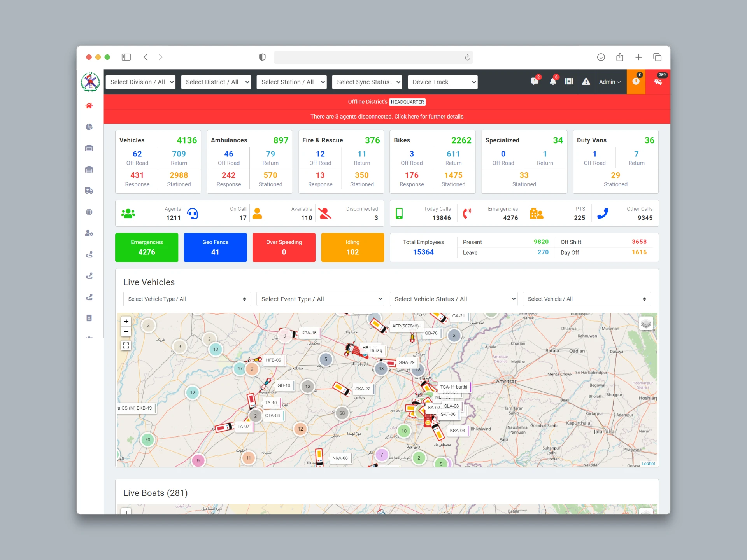The height and width of the screenshot is (560, 747).
Task: Click the NKA-08 vehicle label on map
Action: 340,458
